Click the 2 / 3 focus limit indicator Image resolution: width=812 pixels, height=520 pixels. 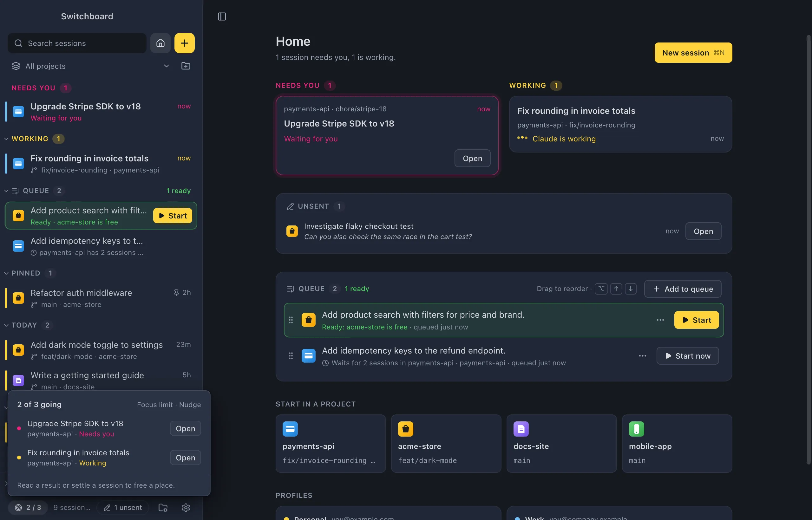[28, 507]
